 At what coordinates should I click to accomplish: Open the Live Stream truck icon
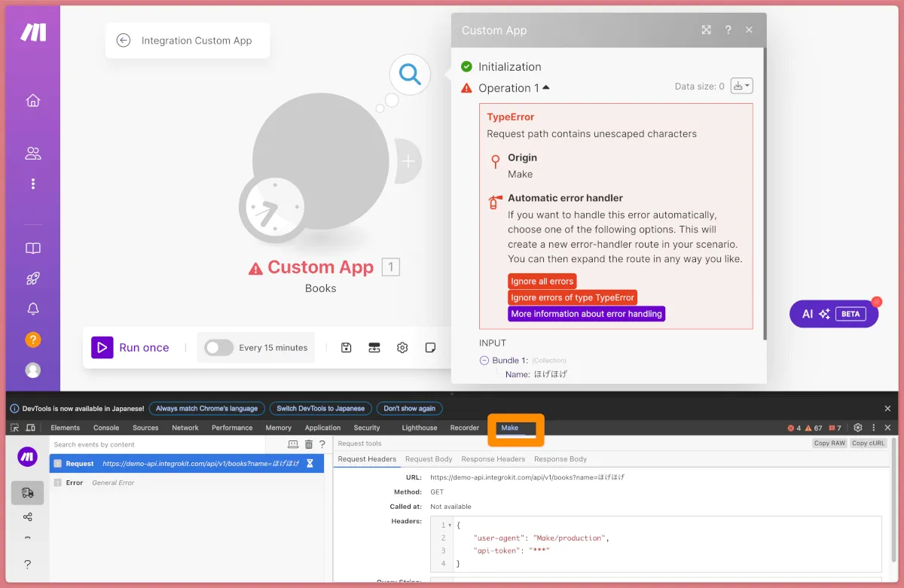[x=28, y=492]
